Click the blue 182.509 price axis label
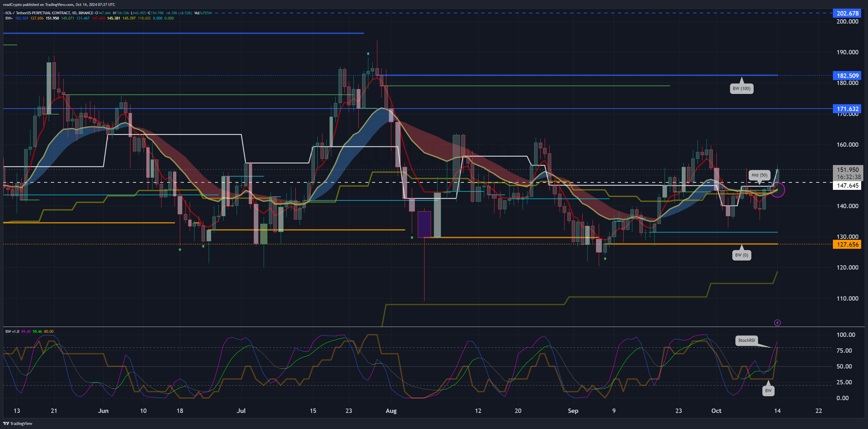This screenshot has height=429, width=868. click(848, 76)
